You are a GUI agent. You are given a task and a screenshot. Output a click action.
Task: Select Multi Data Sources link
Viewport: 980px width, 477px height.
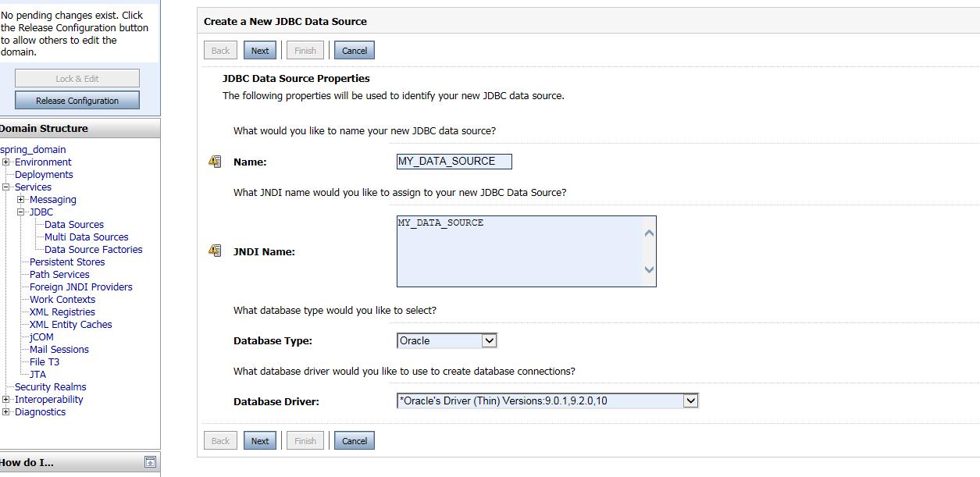pyautogui.click(x=86, y=237)
